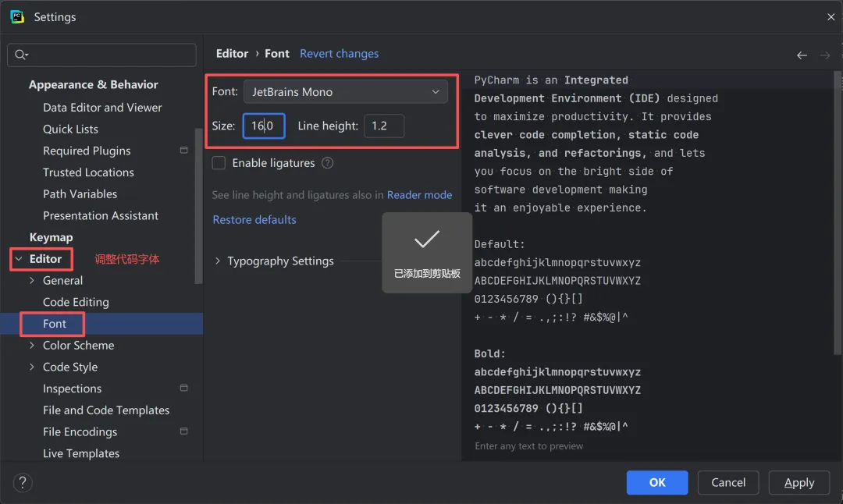
Task: Select Keymap settings
Action: 51,237
